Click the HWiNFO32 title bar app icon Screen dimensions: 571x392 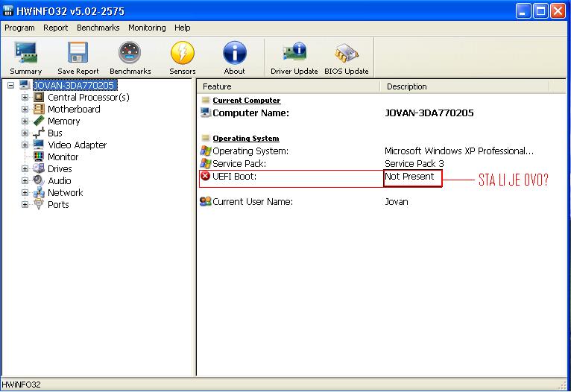pyautogui.click(x=8, y=10)
